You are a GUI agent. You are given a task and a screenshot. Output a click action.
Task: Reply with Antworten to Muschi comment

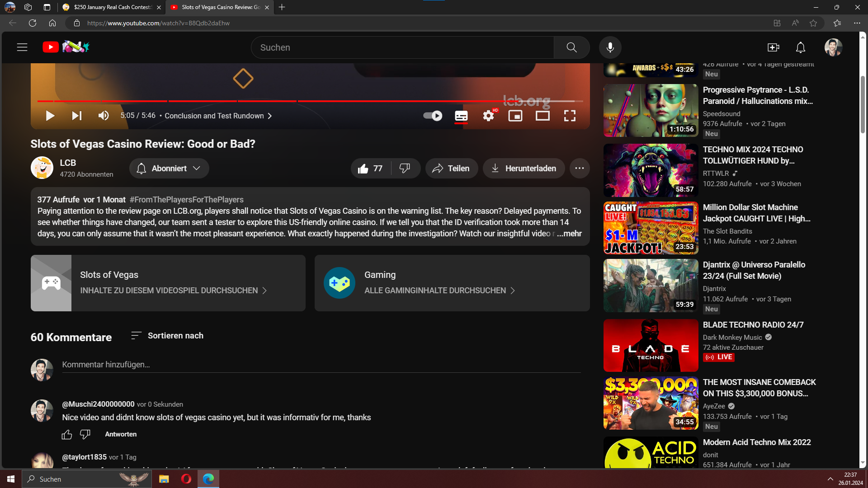[121, 434]
